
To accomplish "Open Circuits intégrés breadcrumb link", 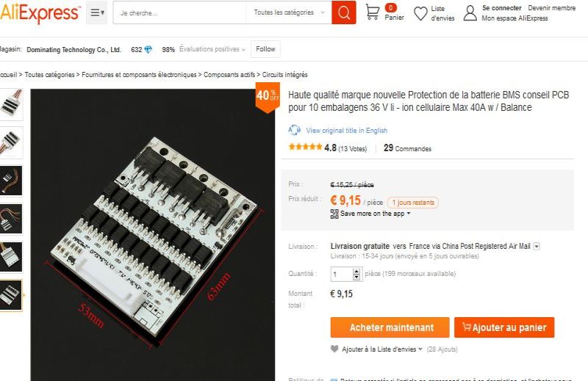I will 284,75.
